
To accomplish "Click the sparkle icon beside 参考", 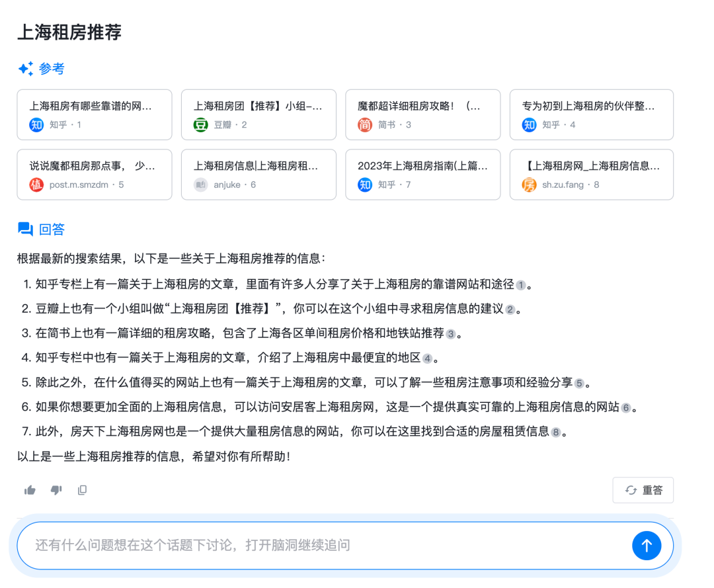I will pyautogui.click(x=26, y=69).
